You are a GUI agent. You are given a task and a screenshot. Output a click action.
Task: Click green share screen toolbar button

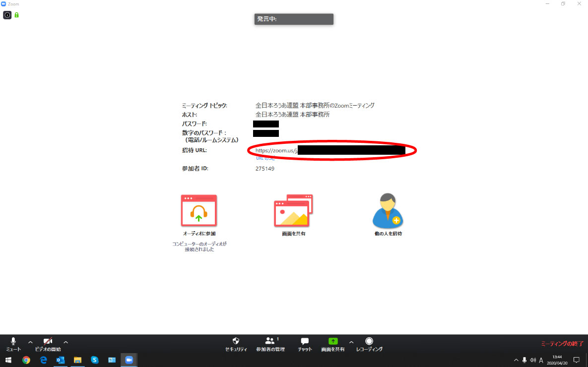[x=332, y=344]
